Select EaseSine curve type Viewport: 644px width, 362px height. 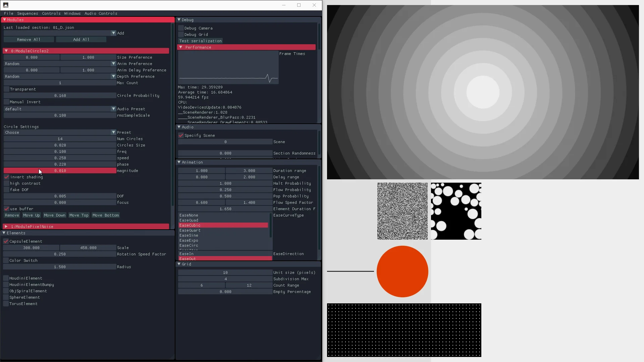click(223, 235)
